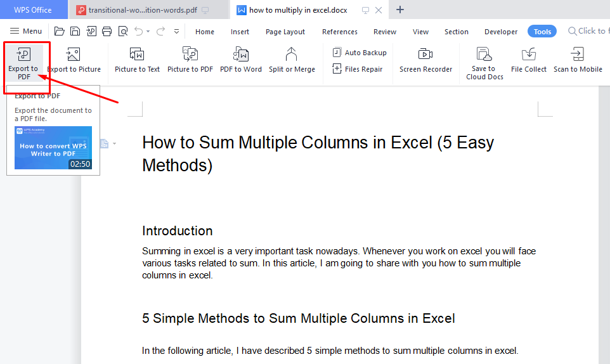Switch to the Home tab

tap(205, 32)
